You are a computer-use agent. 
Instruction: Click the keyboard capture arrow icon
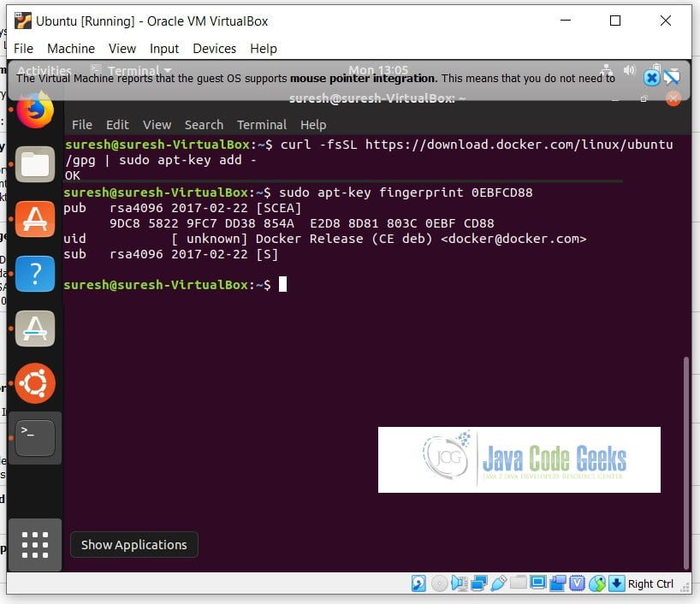pos(616,583)
